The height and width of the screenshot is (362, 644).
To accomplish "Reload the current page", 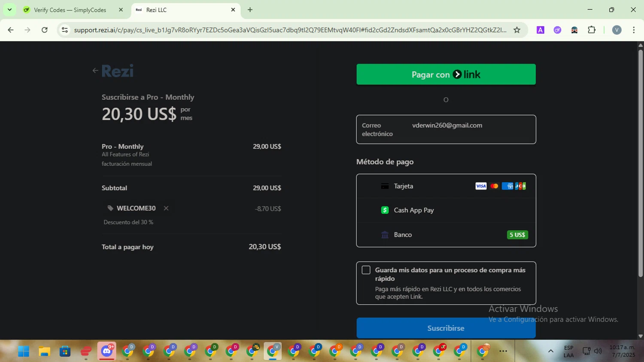I will tap(45, 30).
